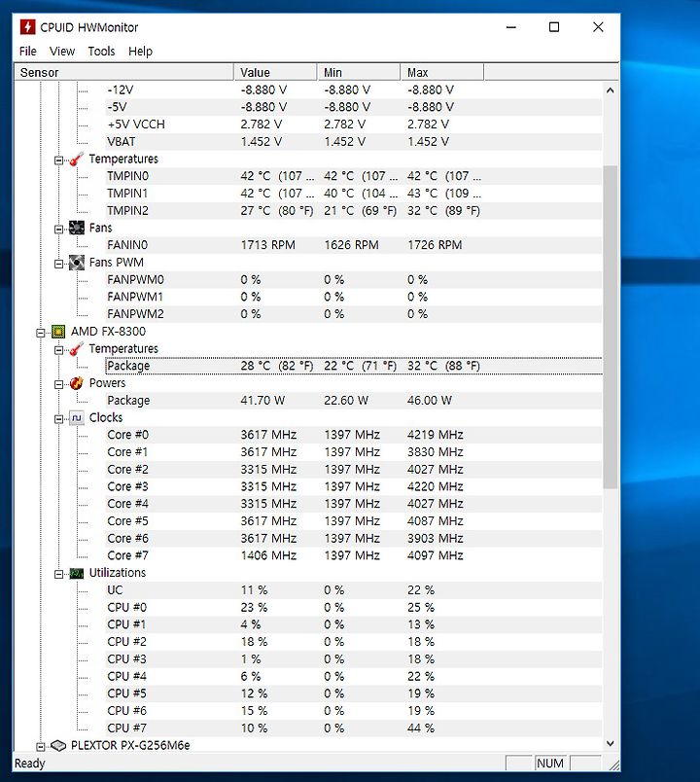Select the Core #3 clock row

tap(353, 486)
